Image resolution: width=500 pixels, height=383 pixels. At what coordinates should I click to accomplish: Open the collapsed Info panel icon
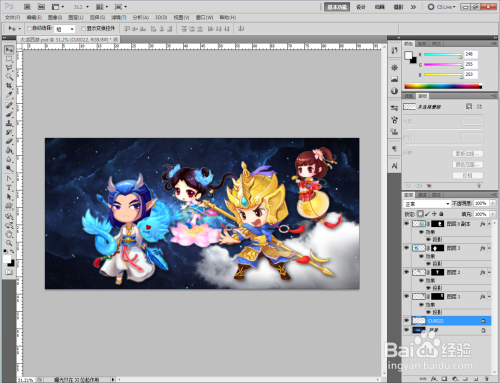click(394, 91)
